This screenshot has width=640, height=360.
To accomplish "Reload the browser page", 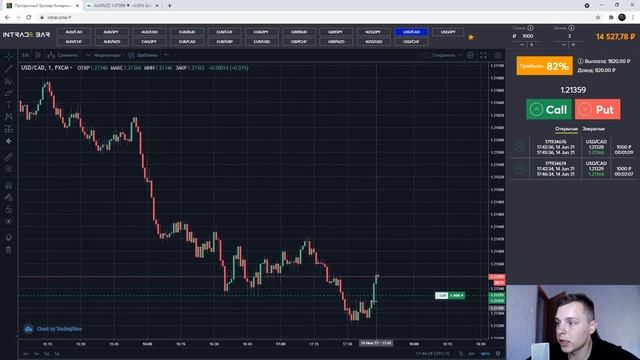I will [28, 18].
